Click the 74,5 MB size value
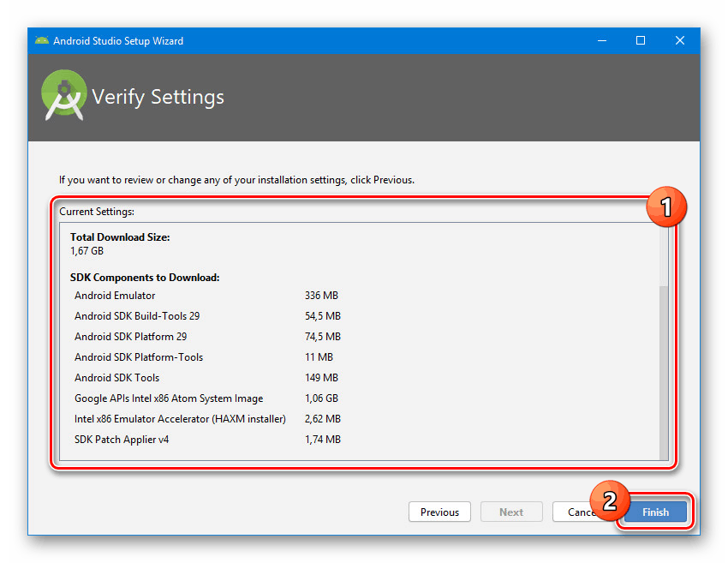The height and width of the screenshot is (563, 728). pos(323,336)
